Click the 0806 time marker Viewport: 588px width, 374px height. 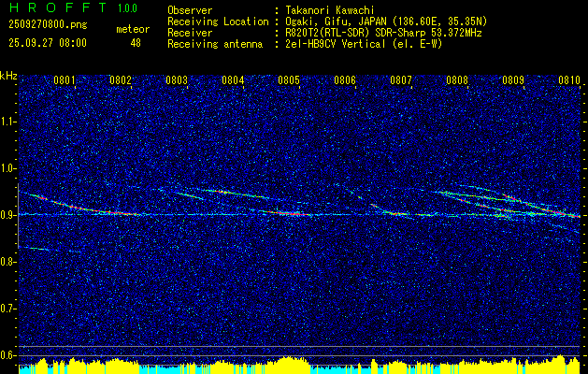(345, 80)
